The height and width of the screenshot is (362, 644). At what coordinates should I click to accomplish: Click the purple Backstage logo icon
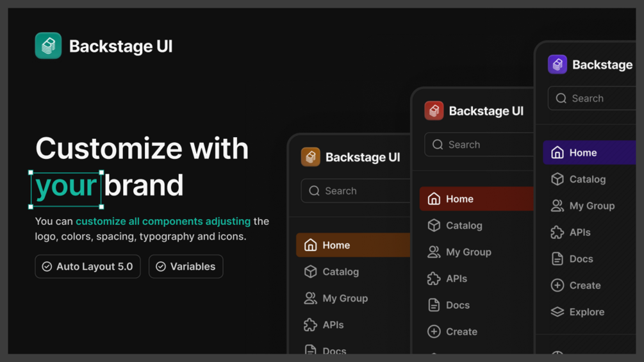[x=557, y=64]
